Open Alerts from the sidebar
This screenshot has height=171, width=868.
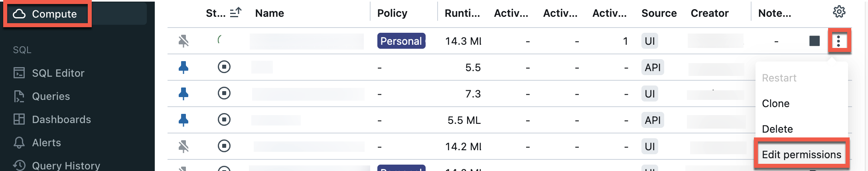46,143
